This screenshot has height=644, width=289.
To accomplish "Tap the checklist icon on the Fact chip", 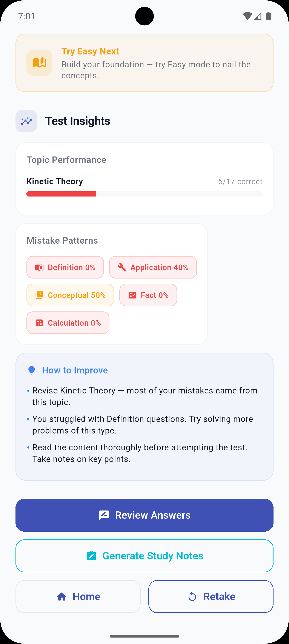I will tap(133, 295).
